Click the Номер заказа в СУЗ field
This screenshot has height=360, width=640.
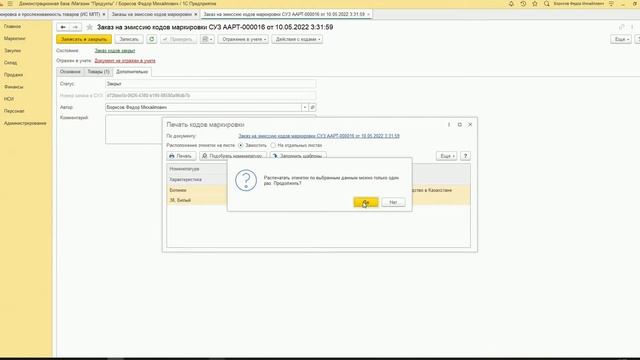211,96
